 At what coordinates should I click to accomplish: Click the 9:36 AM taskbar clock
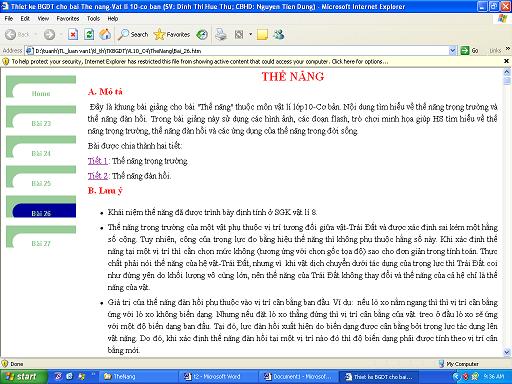494,377
